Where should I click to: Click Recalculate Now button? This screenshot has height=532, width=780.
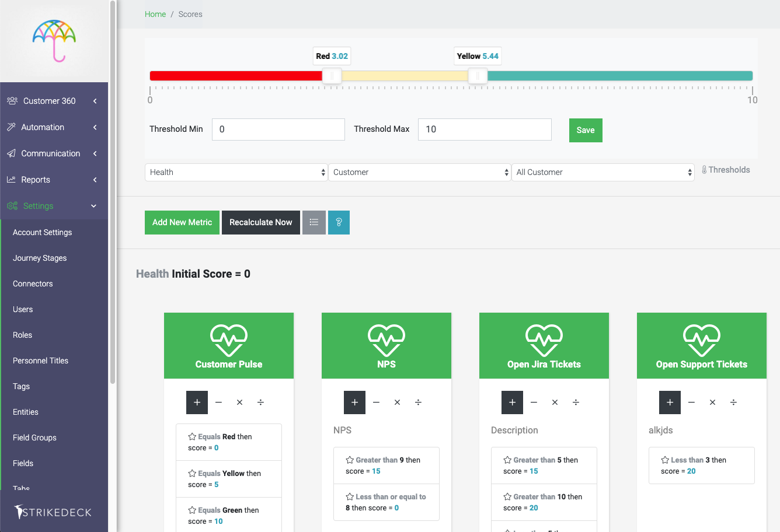(261, 222)
